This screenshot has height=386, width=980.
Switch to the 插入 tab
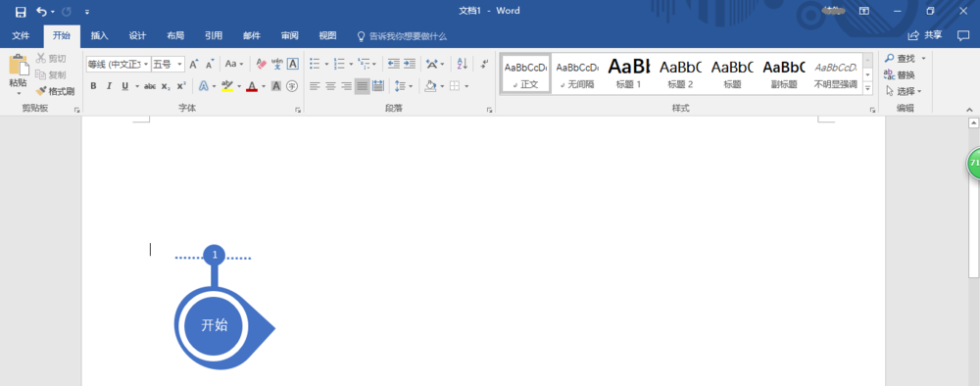point(99,35)
